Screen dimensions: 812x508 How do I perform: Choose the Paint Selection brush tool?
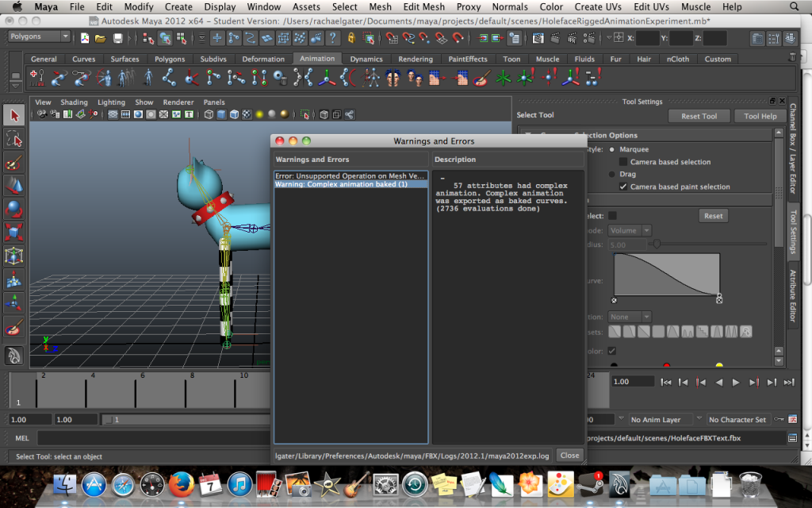tap(14, 164)
